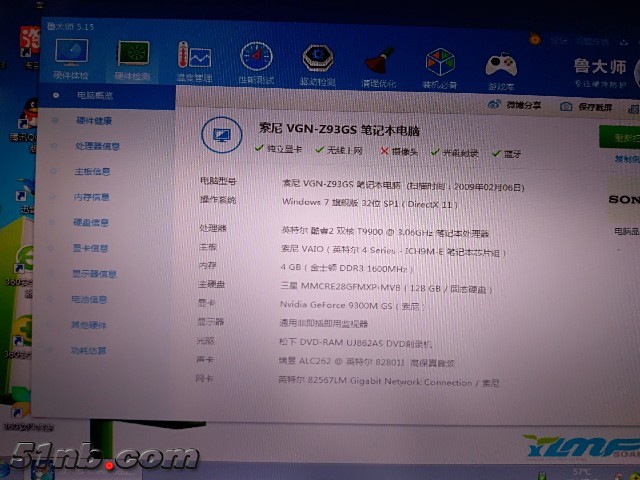Select 功耗估算 power estimate item

tap(87, 350)
